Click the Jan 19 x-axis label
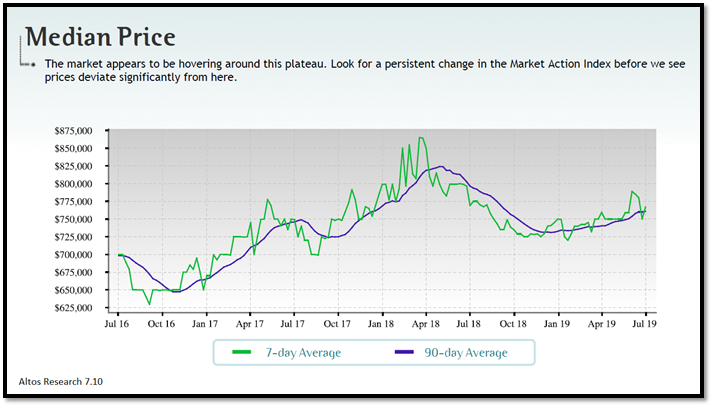Screen dimensions: 713x407 point(557,324)
